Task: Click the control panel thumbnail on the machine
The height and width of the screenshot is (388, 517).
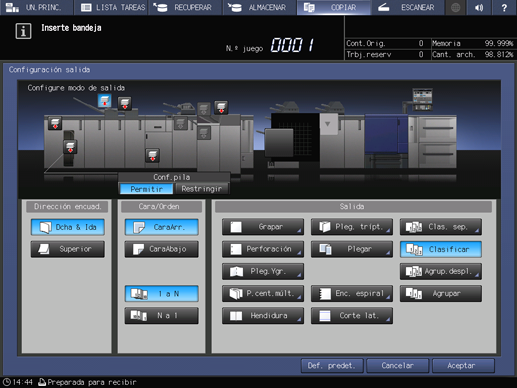Action: [x=422, y=99]
